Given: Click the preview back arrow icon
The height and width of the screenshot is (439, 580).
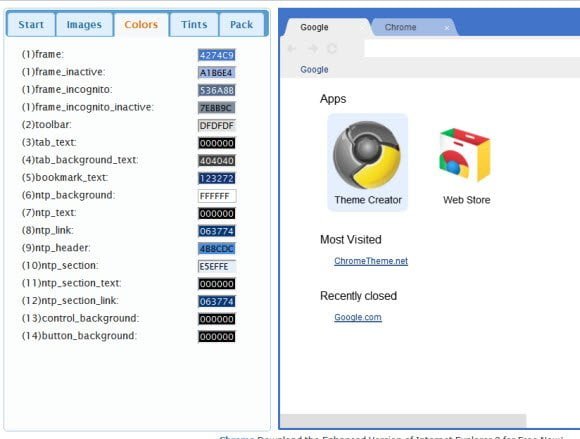Looking at the screenshot, I should point(291,48).
